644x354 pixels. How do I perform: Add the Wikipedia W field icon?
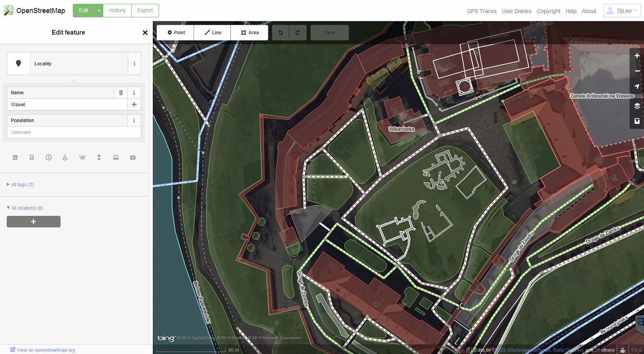pos(82,158)
